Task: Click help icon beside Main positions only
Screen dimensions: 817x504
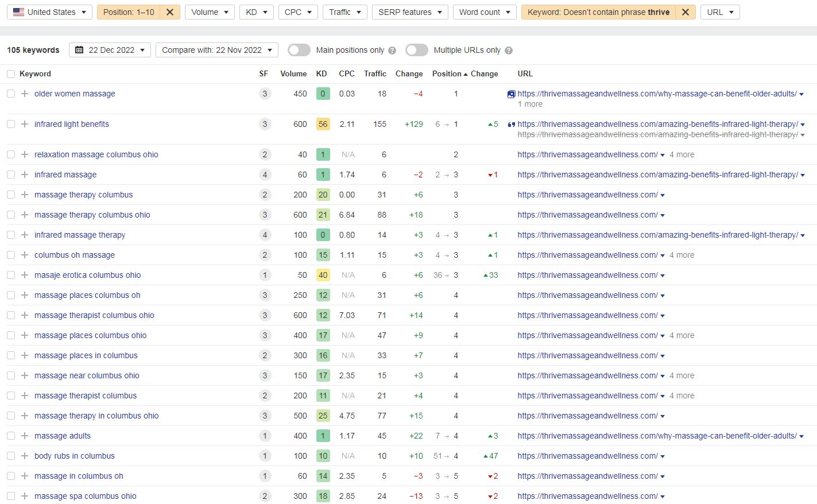Action: click(x=392, y=51)
